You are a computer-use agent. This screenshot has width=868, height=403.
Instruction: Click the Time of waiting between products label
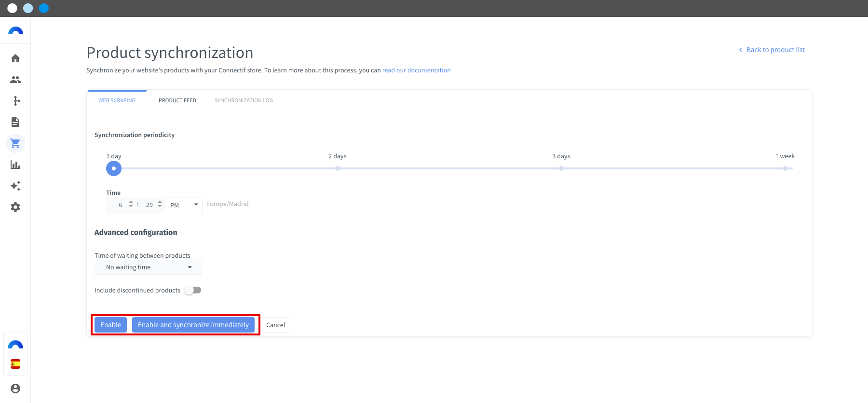point(142,255)
